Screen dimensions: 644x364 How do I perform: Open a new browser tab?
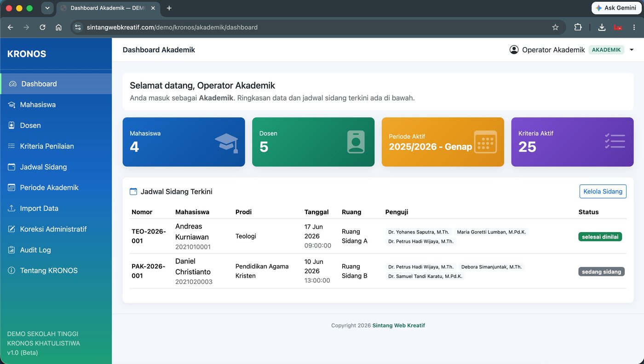(x=169, y=8)
